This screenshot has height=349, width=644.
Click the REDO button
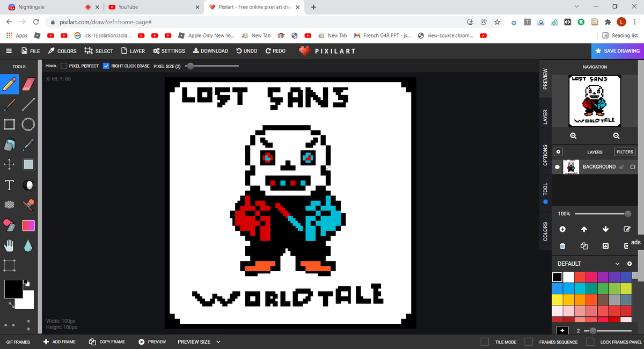(275, 51)
